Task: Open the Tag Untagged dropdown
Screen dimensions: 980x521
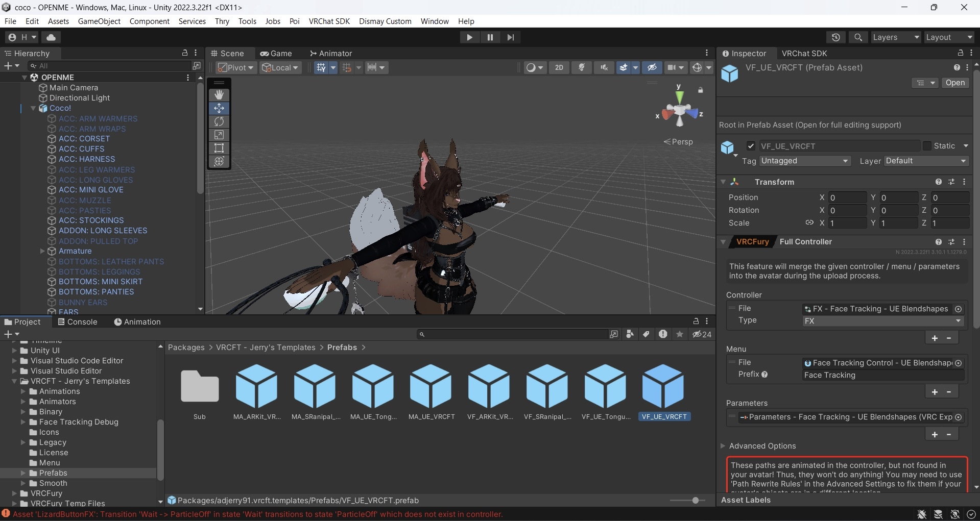Action: point(805,161)
